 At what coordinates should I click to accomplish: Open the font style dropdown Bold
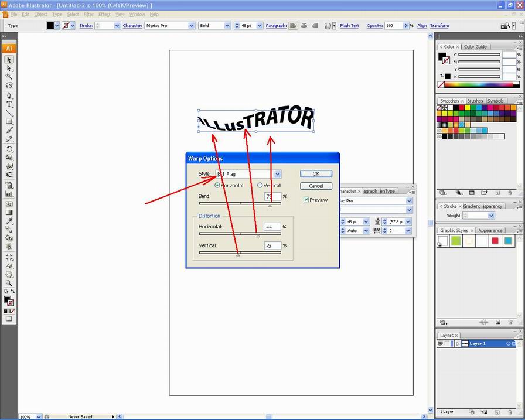(227, 25)
